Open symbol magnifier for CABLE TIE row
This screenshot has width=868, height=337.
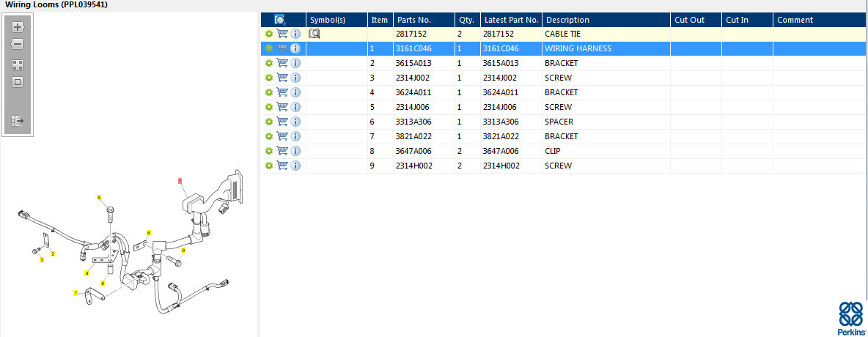pos(315,34)
